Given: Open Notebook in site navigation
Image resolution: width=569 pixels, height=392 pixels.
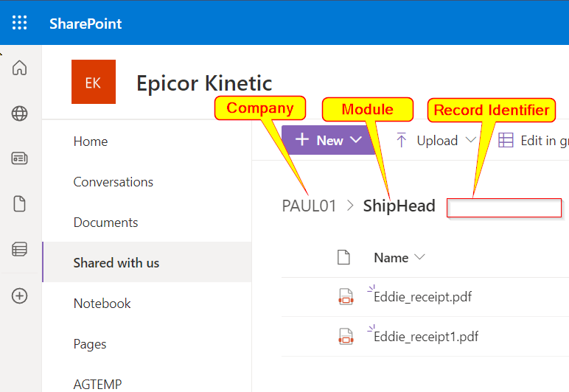Looking at the screenshot, I should [x=102, y=304].
